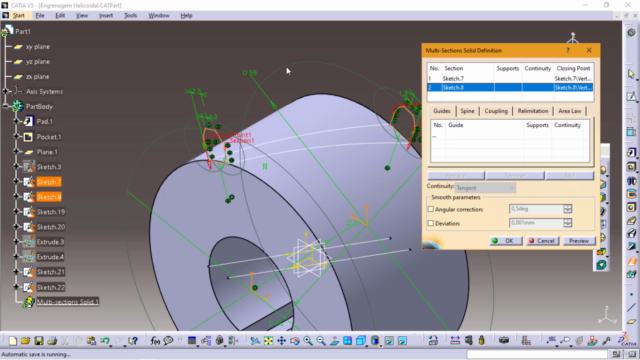The height and width of the screenshot is (360, 640).
Task: Collapse the PartBody tree node
Action: 6,107
